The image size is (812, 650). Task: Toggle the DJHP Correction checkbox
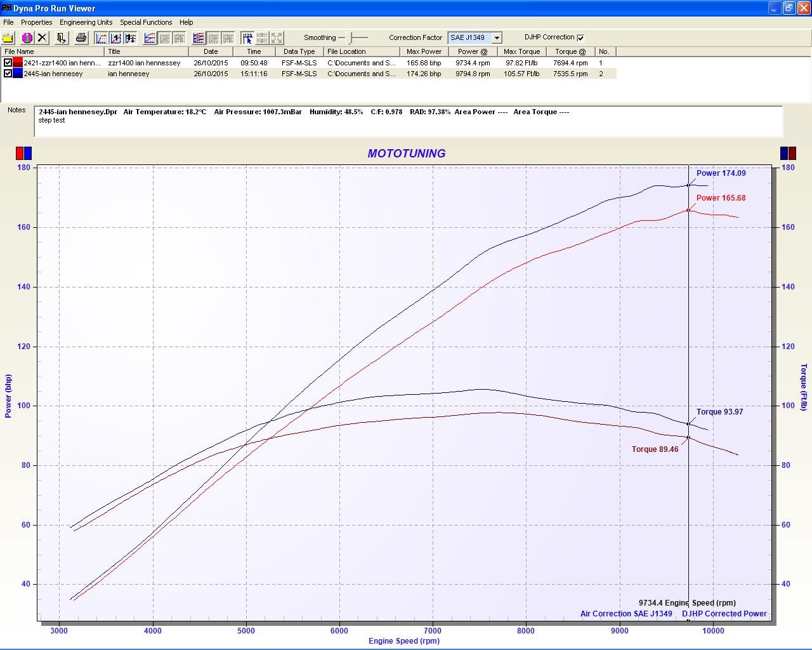580,38
